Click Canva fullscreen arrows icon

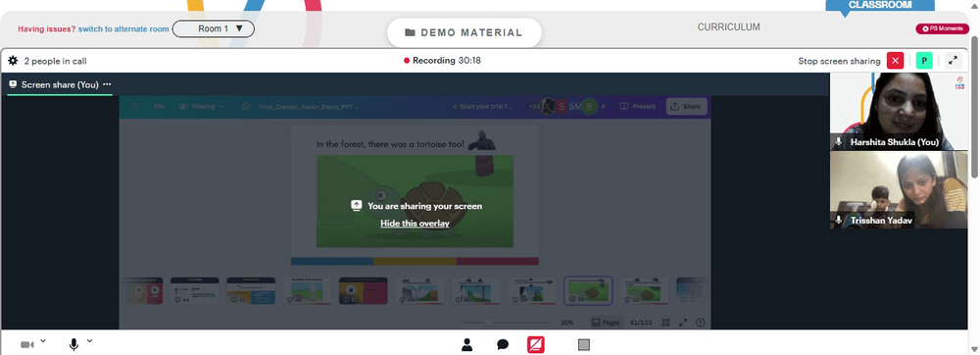point(683,323)
